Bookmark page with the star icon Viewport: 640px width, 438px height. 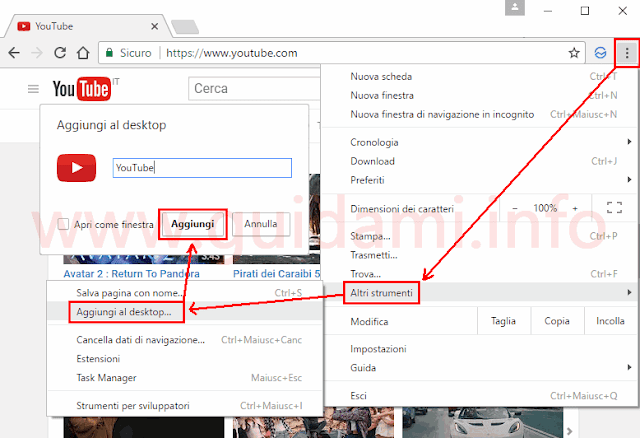click(574, 53)
